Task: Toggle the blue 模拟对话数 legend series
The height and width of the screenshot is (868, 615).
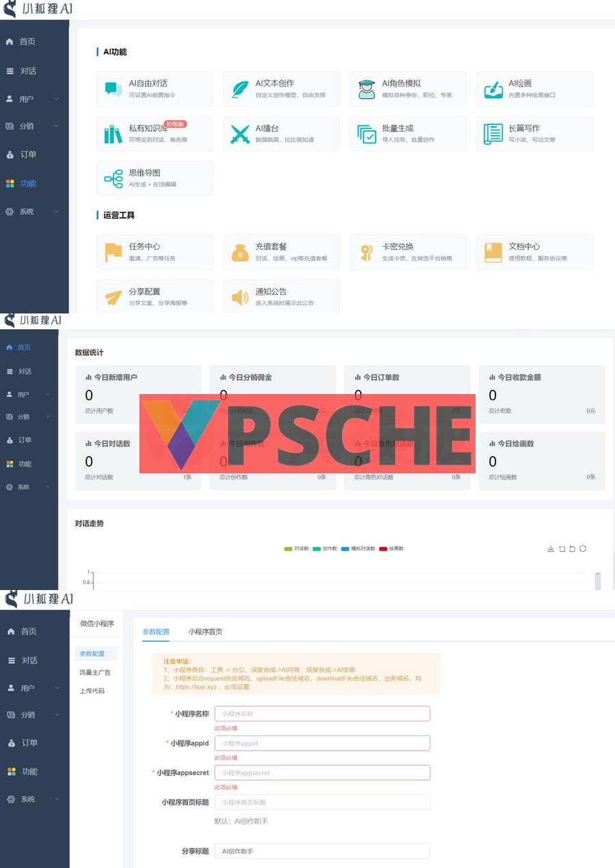Action: pos(357,548)
